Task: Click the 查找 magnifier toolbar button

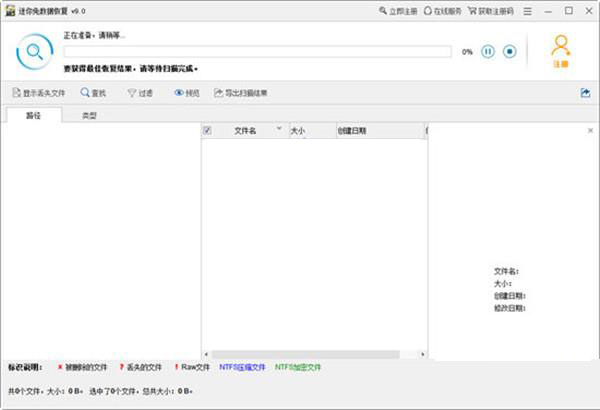Action: point(93,93)
